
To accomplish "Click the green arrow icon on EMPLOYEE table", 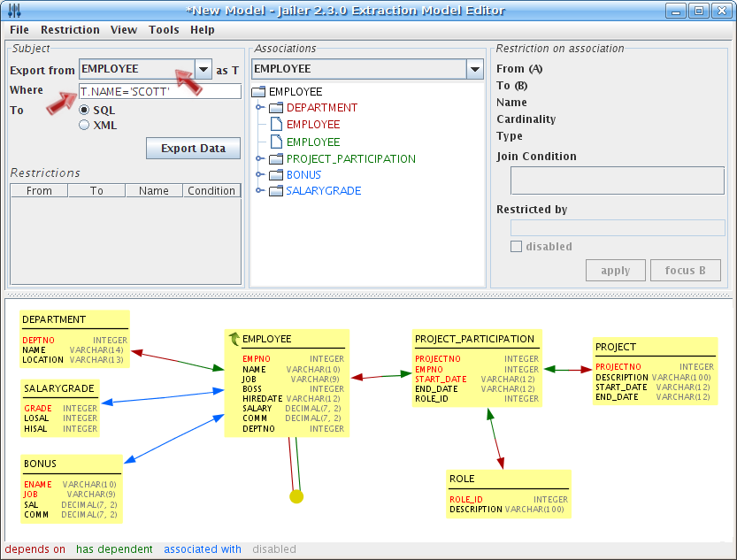I will click(234, 339).
